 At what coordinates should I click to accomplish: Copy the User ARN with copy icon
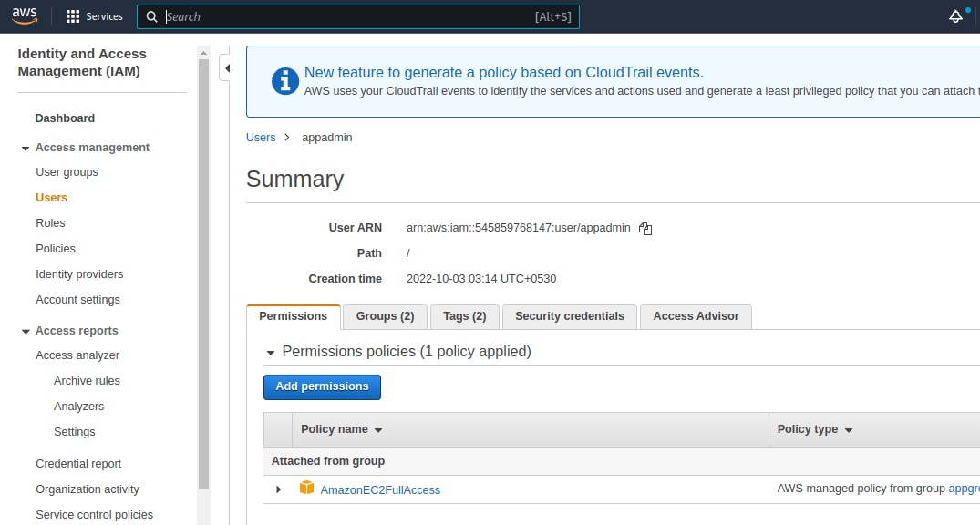click(x=645, y=229)
